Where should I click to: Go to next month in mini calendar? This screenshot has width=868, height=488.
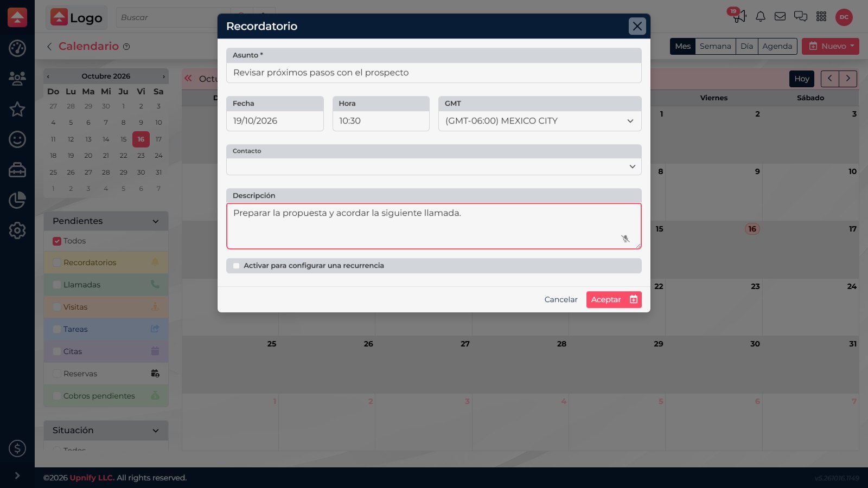[164, 76]
